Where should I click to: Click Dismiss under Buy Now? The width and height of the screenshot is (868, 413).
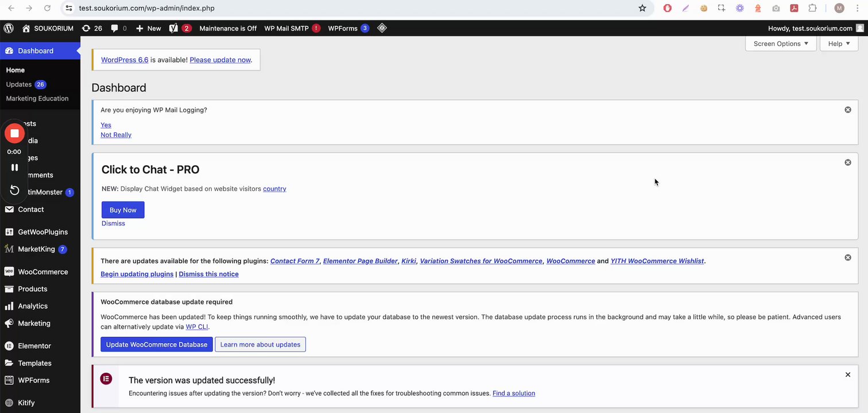coord(113,223)
